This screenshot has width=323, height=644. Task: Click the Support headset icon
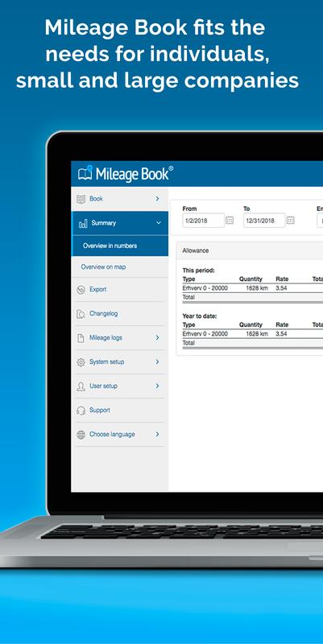[81, 411]
